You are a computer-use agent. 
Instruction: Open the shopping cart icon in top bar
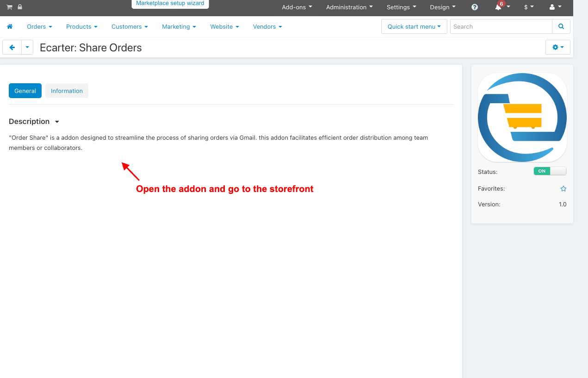click(9, 7)
